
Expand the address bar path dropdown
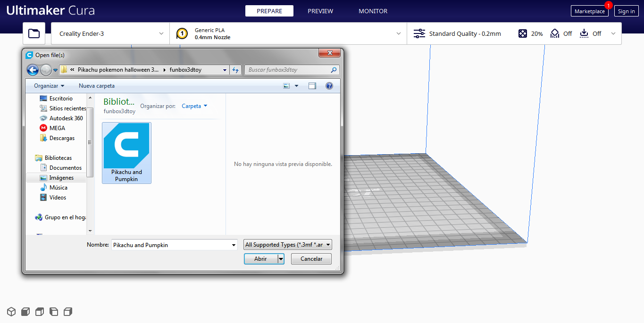pos(225,70)
